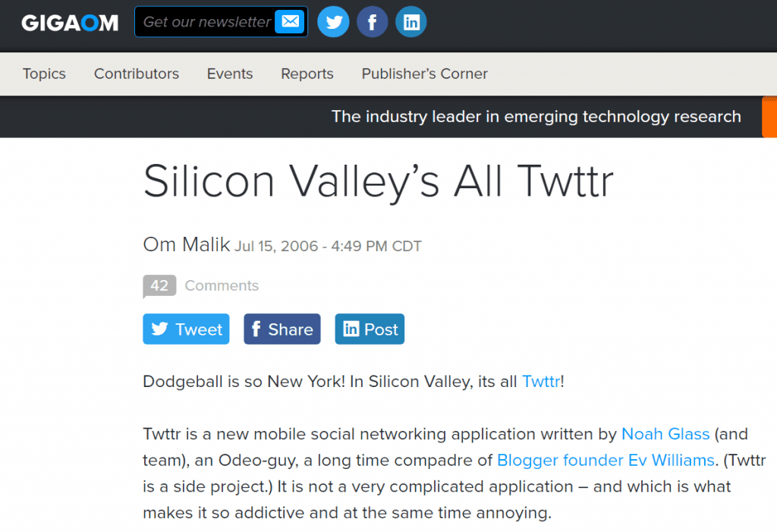This screenshot has height=532, width=777.
Task: Open the Events section
Action: (x=229, y=74)
